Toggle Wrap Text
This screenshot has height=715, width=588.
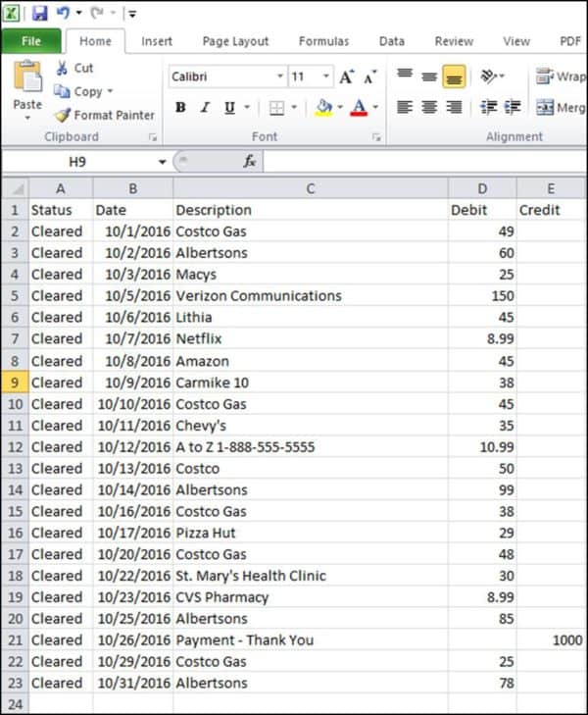561,77
